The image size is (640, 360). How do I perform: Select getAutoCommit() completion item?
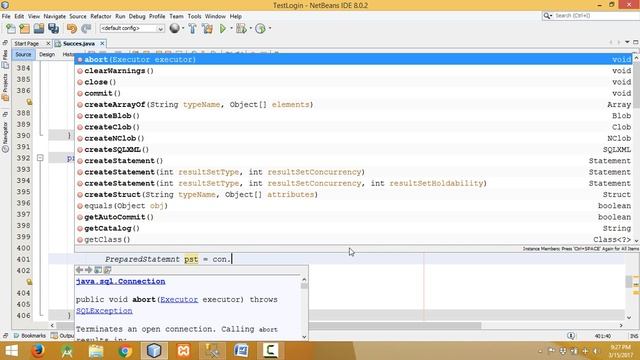coord(353,217)
